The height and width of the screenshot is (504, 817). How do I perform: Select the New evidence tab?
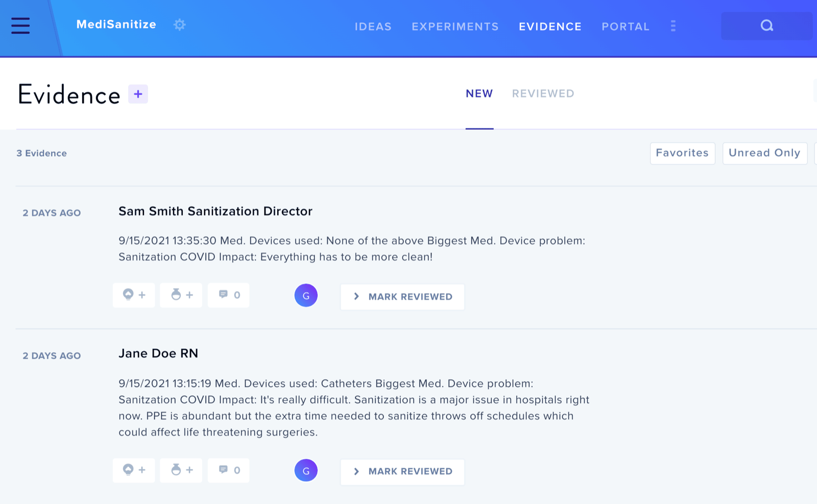pos(479,94)
